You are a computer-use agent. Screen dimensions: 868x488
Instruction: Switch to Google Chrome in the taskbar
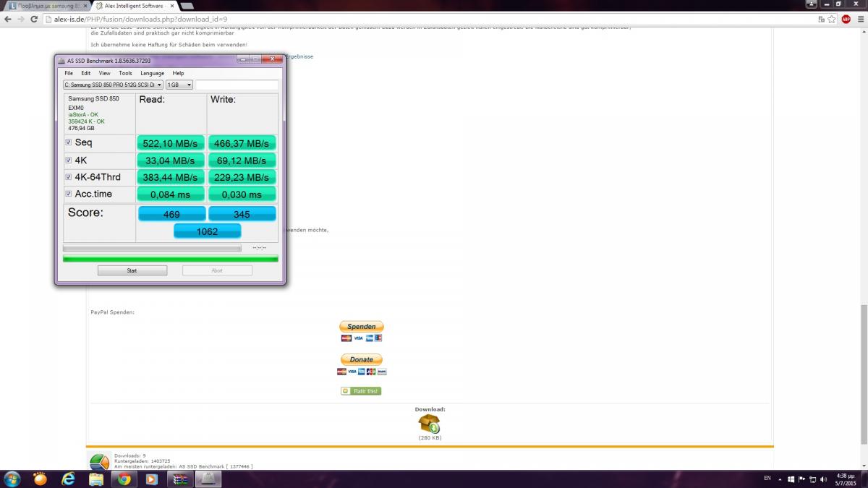tap(124, 479)
